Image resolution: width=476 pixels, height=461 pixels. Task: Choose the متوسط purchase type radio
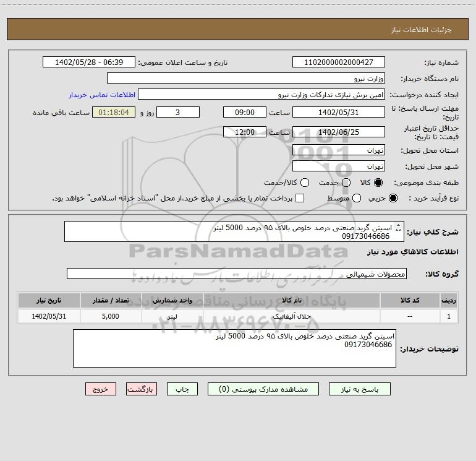pos(357,198)
